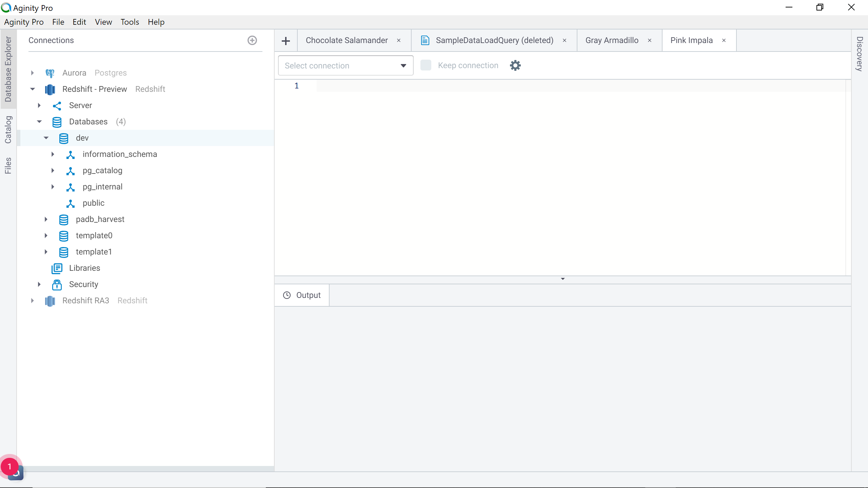Enable the Keep connection checkbox
Viewport: 868px width, 488px height.
click(426, 65)
